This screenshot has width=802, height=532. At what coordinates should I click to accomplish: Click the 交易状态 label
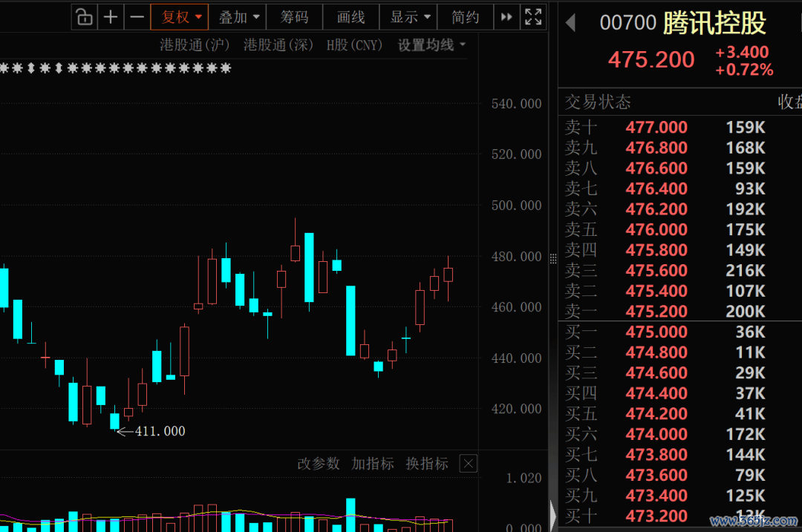[x=597, y=102]
